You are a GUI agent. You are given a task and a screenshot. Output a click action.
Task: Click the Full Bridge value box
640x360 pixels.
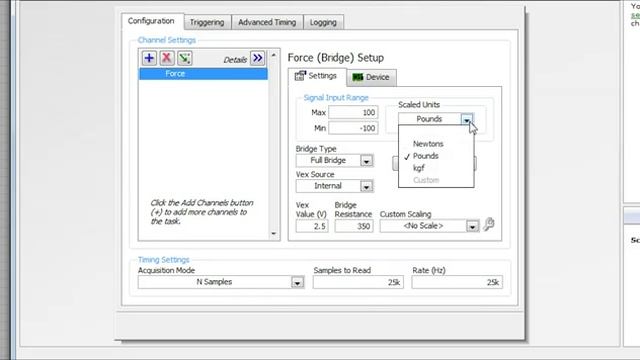click(x=328, y=160)
